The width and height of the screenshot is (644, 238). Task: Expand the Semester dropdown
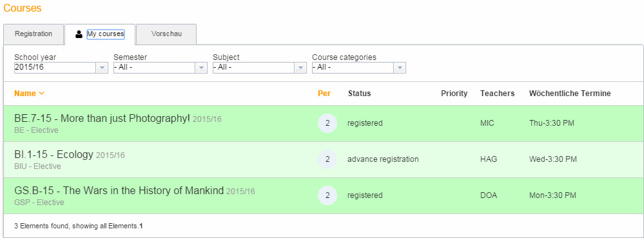coord(201,68)
